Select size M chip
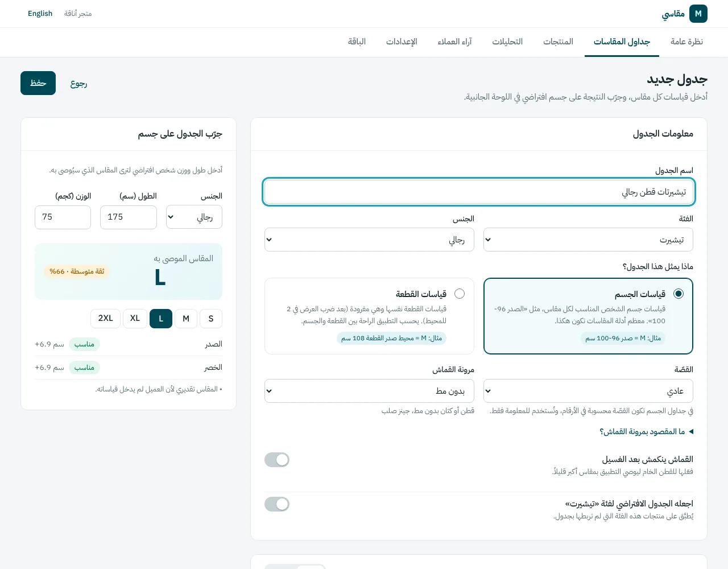The width and height of the screenshot is (728, 569). tap(186, 319)
